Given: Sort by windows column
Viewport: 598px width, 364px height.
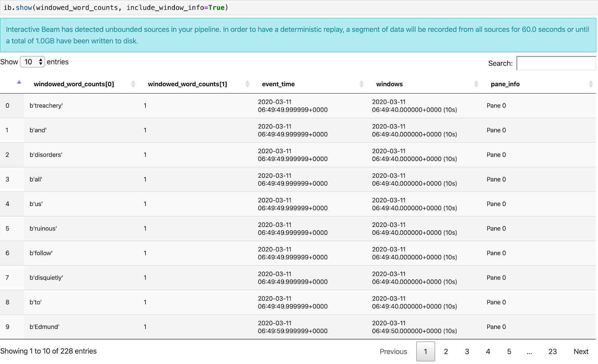Looking at the screenshot, I should pos(476,84).
